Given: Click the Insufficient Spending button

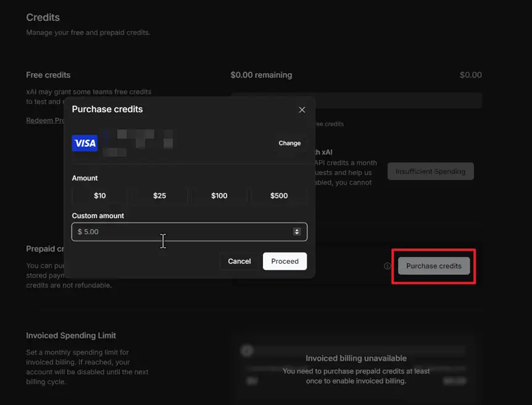Looking at the screenshot, I should pyautogui.click(x=430, y=171).
